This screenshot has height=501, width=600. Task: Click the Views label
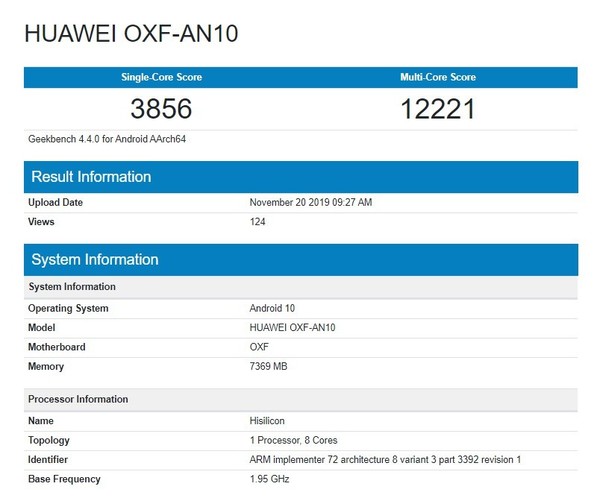(x=41, y=222)
